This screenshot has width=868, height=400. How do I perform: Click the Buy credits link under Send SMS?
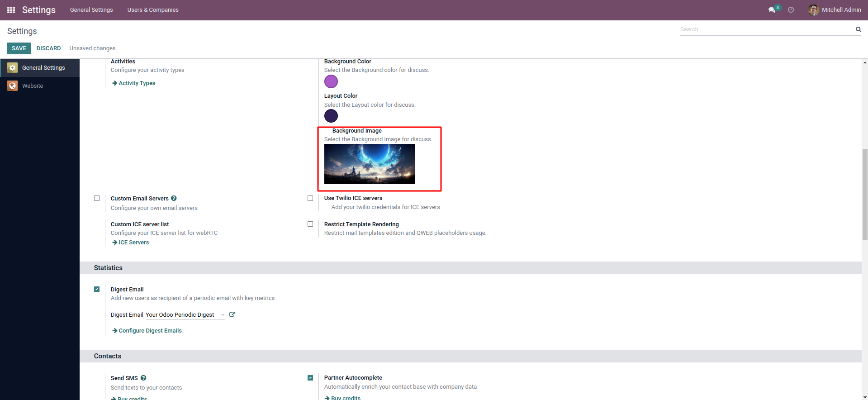pos(132,398)
